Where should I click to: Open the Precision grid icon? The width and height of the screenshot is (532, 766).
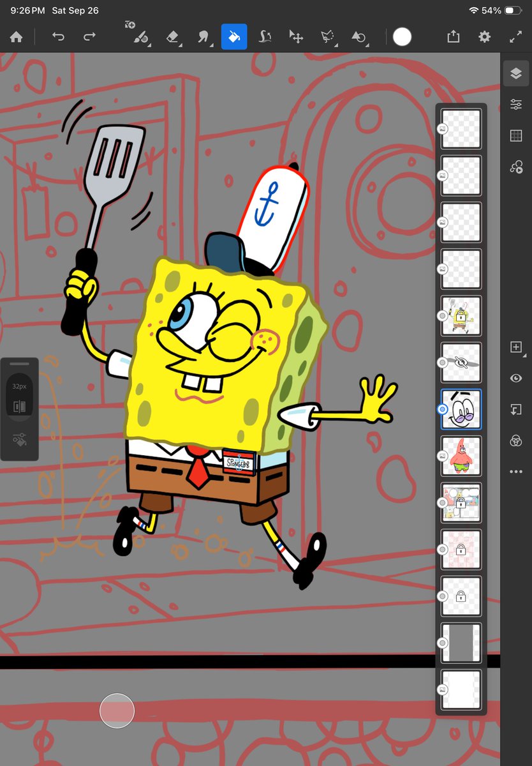(x=516, y=135)
